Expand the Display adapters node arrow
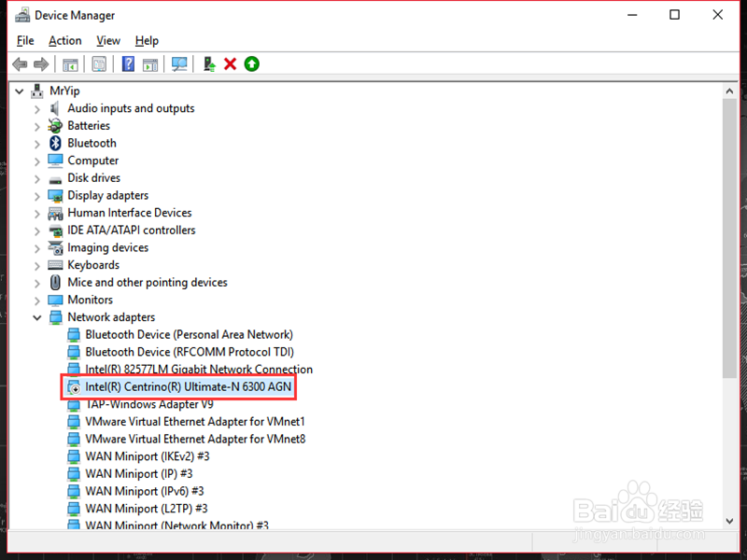Image resolution: width=747 pixels, height=560 pixels. [37, 196]
